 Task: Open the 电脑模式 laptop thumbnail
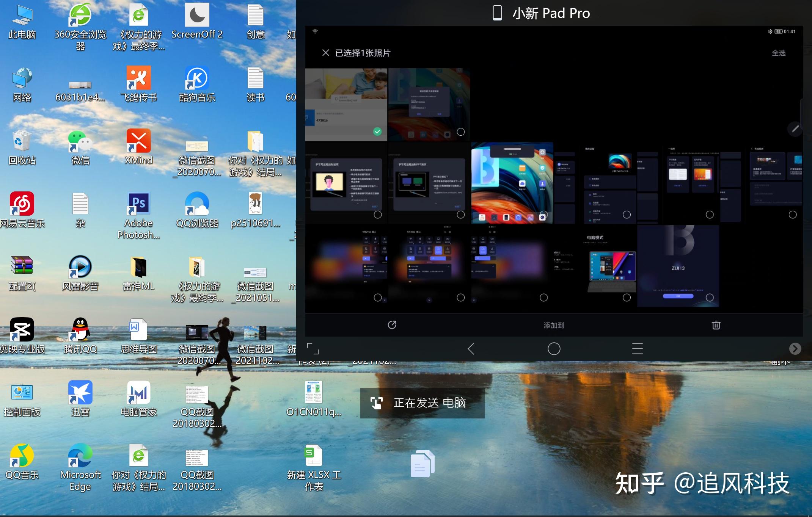[x=595, y=265]
